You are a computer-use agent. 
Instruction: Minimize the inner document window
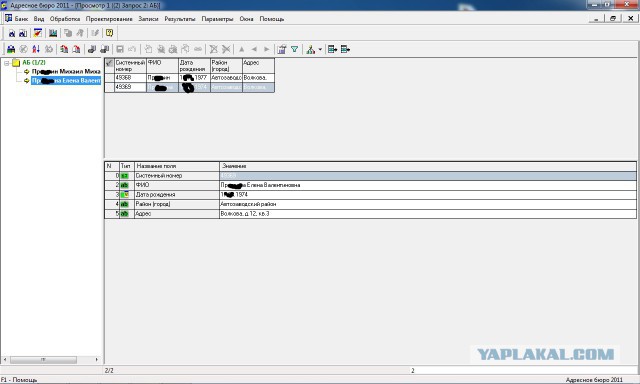(x=596, y=18)
